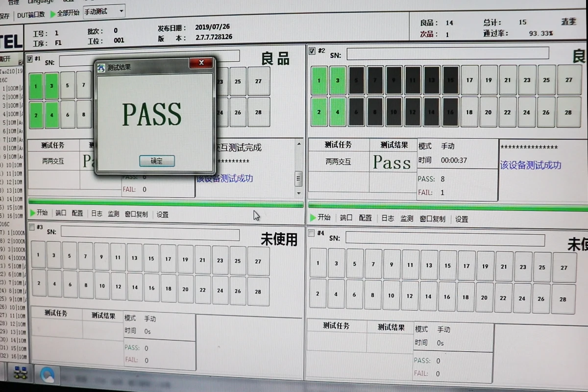
Task: Click the green progress bar in panel #1
Action: (x=166, y=203)
